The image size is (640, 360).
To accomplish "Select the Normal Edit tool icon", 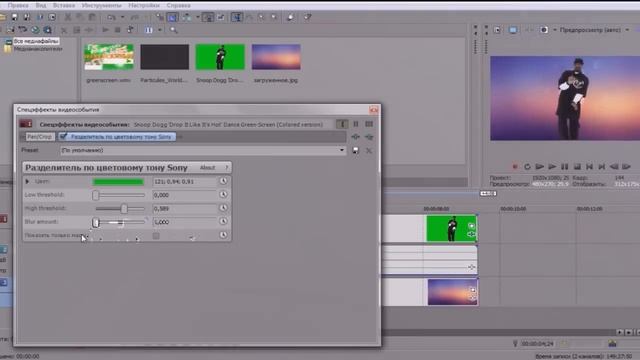I will click(237, 17).
